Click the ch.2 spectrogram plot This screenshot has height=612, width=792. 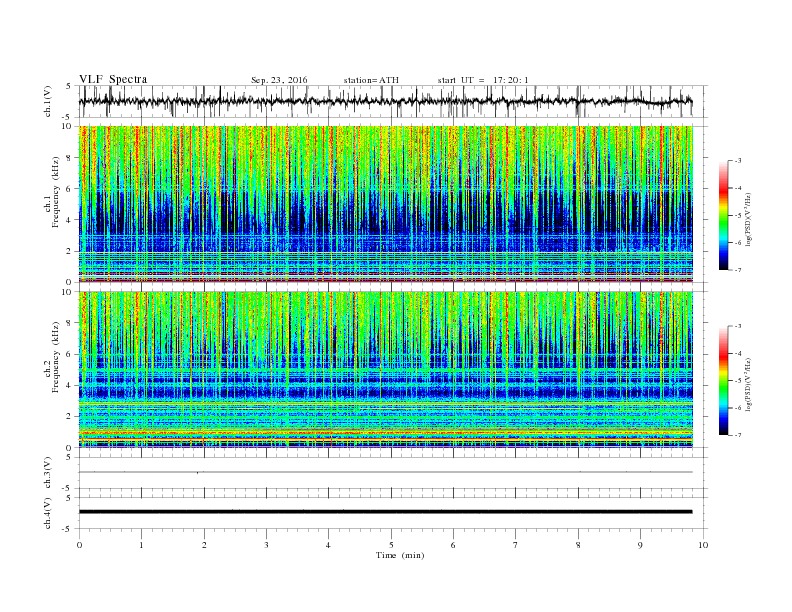click(x=386, y=370)
